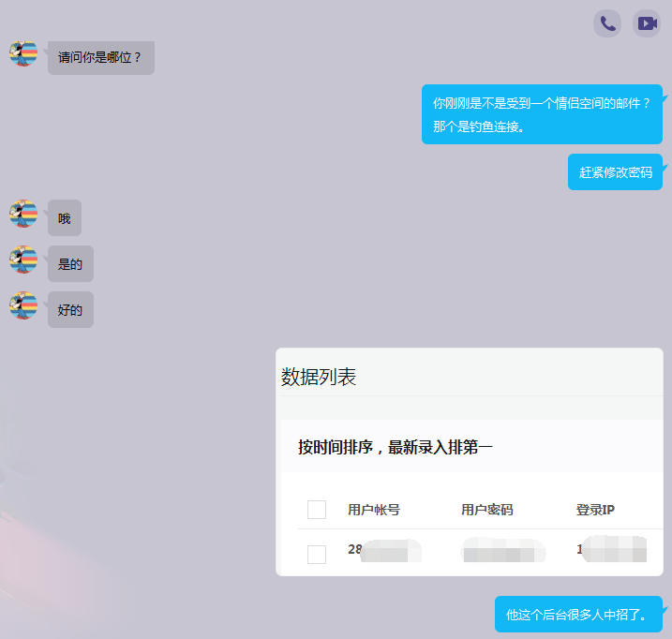Click the avatar beside the "是的" message
The height and width of the screenshot is (639, 672).
click(x=23, y=260)
